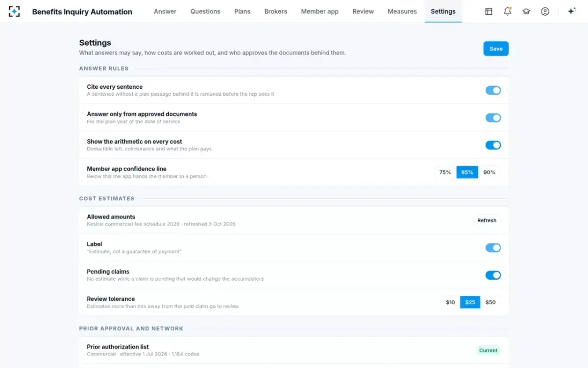Viewport: 588px width, 368px height.
Task: Set confidence line to 85%
Action: [x=467, y=172]
